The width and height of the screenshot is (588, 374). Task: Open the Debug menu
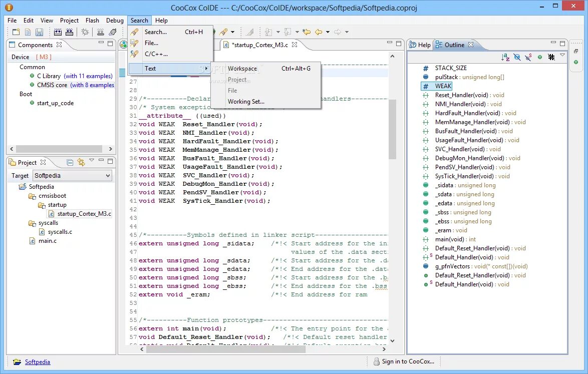pyautogui.click(x=115, y=20)
